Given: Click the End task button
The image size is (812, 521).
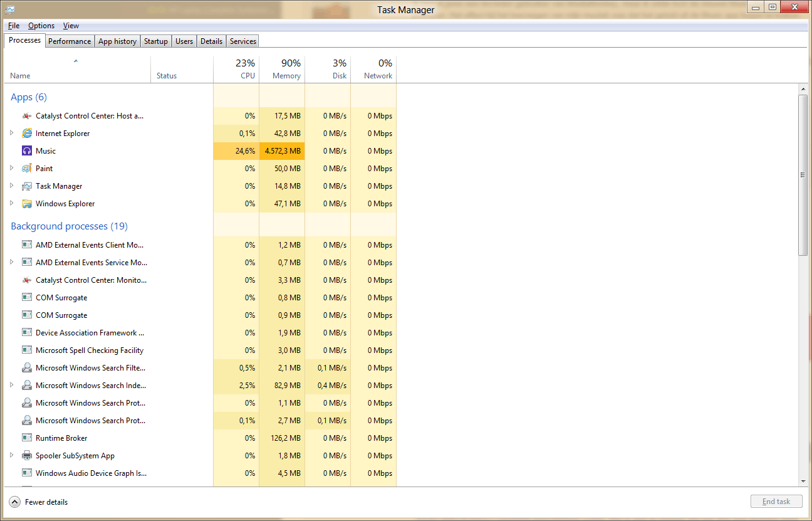Looking at the screenshot, I should pyautogui.click(x=776, y=502).
